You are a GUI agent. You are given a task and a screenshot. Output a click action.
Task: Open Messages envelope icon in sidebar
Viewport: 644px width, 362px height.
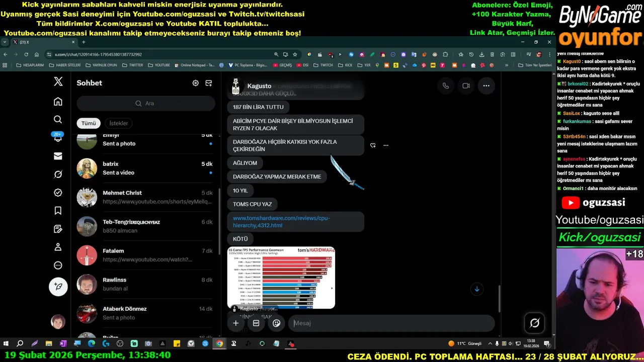point(58,156)
